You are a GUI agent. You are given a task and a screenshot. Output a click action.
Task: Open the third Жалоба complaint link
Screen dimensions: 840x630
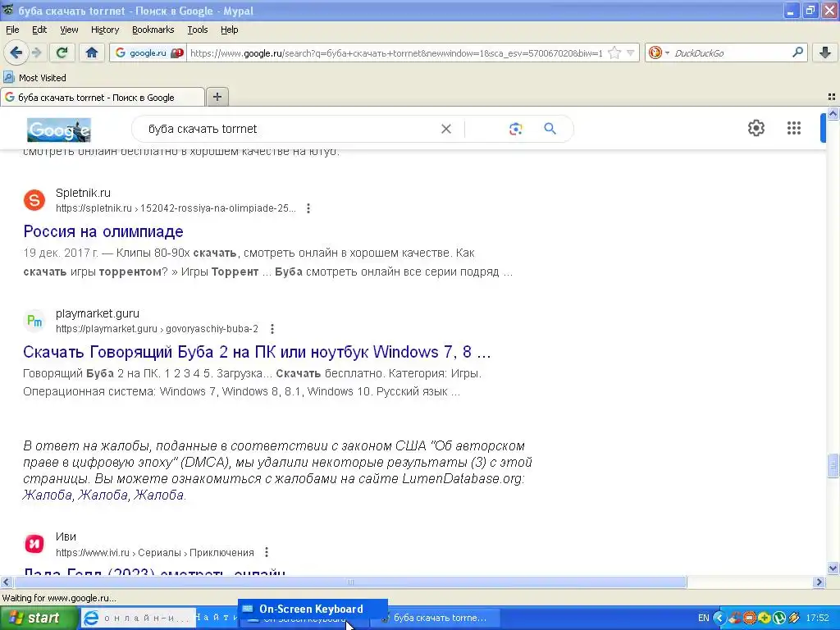[159, 495]
